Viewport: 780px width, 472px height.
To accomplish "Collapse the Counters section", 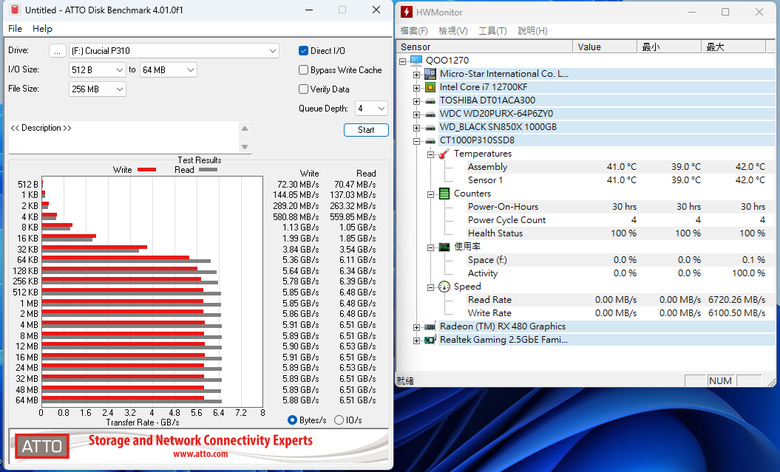I will (431, 194).
